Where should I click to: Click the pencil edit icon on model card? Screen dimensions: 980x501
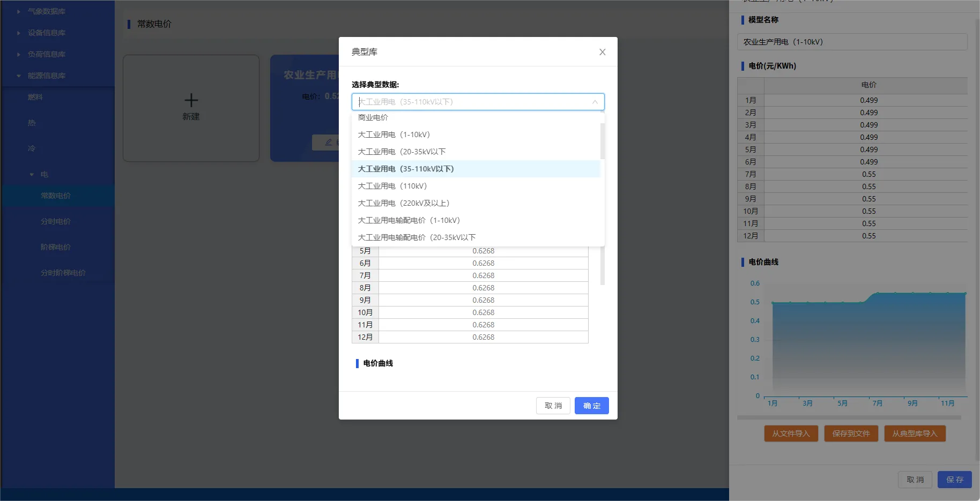pos(329,142)
